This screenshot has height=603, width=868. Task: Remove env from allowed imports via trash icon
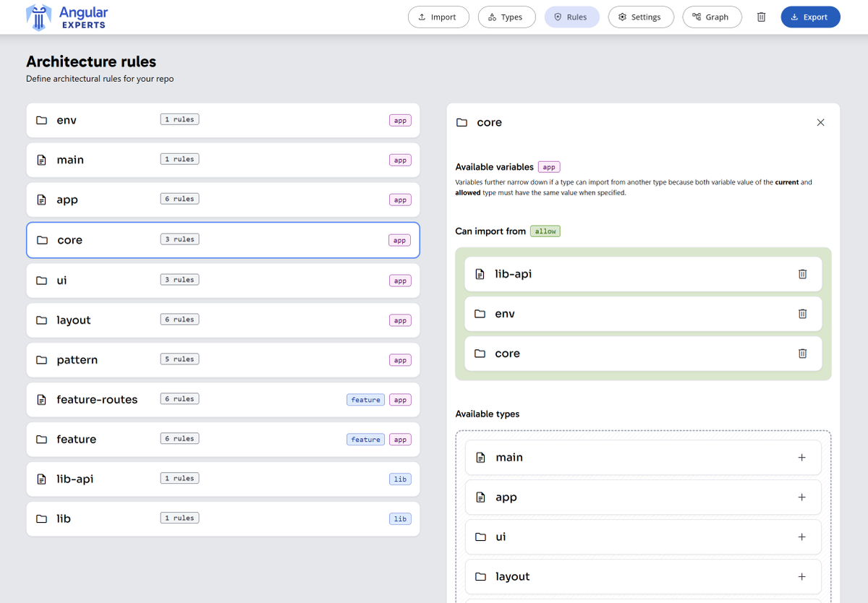802,313
